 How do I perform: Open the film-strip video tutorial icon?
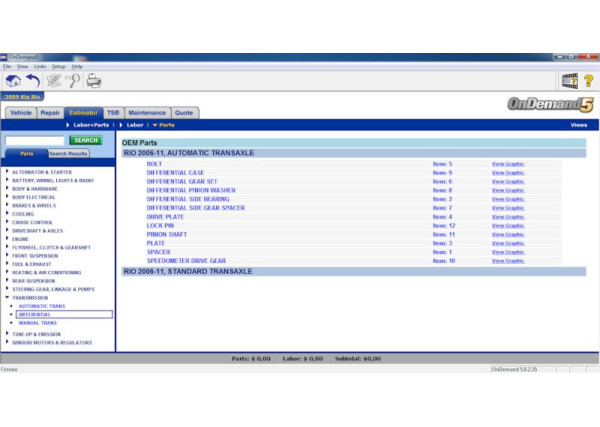[570, 82]
